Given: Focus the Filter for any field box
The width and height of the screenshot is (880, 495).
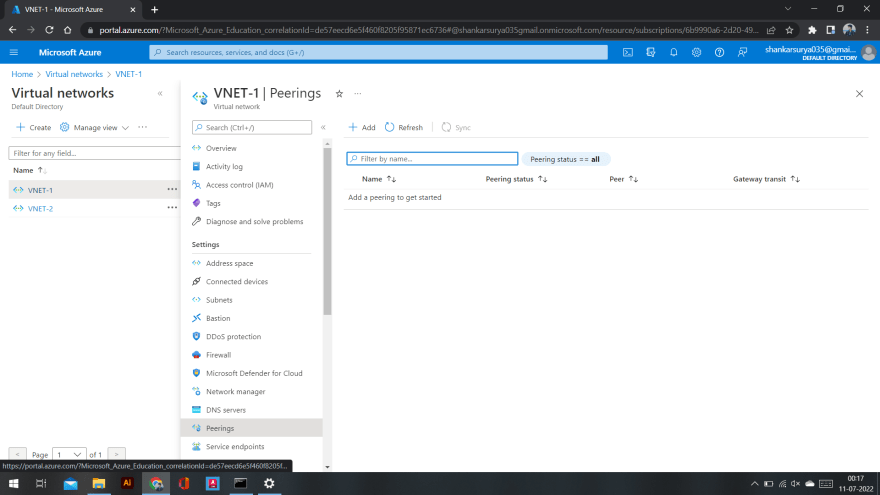Looking at the screenshot, I should 94,153.
